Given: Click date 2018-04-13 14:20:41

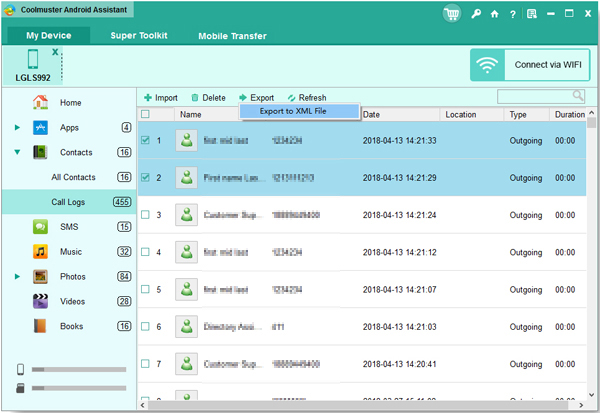Looking at the screenshot, I should click(399, 364).
